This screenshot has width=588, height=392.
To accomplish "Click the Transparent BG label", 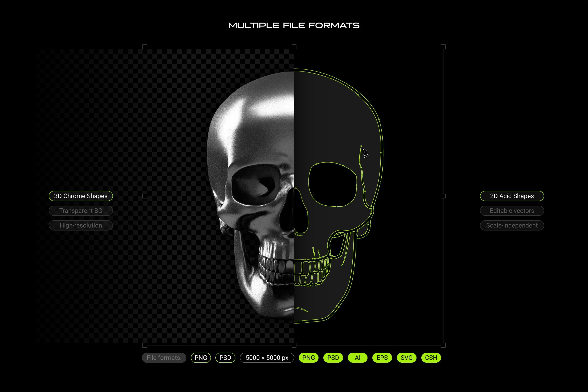I will coord(81,211).
